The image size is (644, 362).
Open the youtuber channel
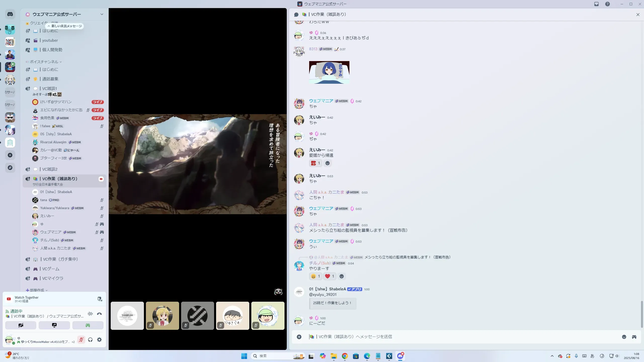point(50,40)
